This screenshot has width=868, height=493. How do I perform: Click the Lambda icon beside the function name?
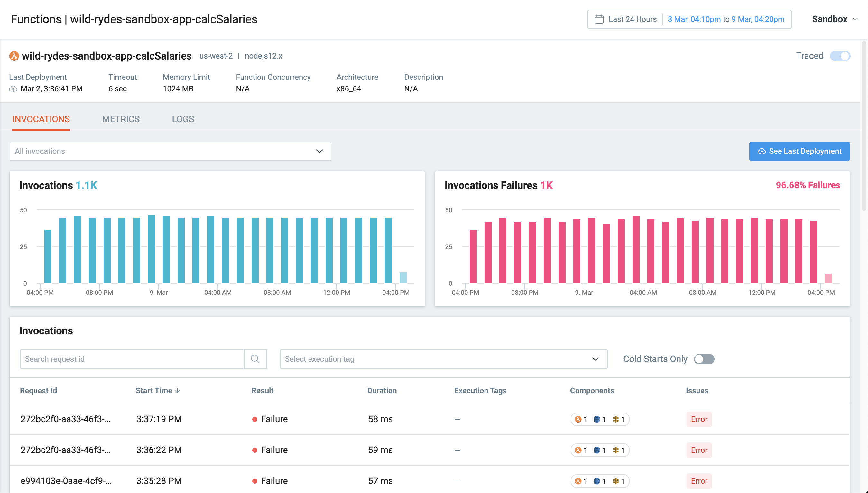click(x=14, y=56)
